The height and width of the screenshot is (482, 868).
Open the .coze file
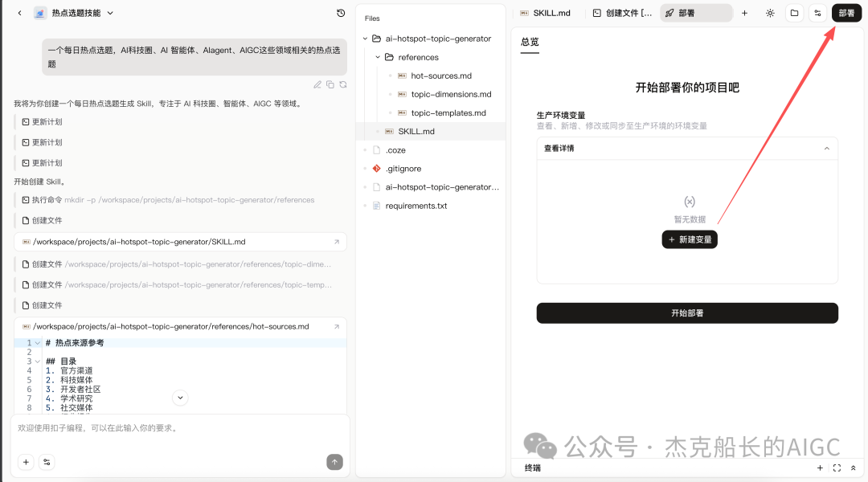395,150
